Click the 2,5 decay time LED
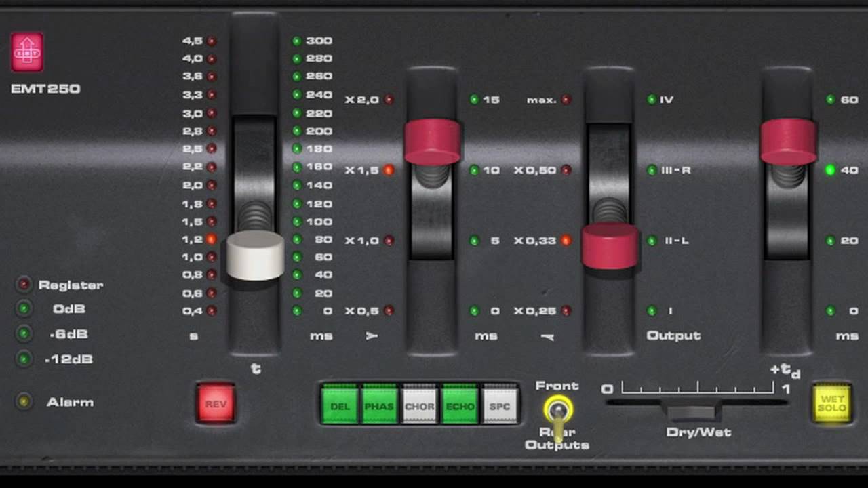 (212, 148)
